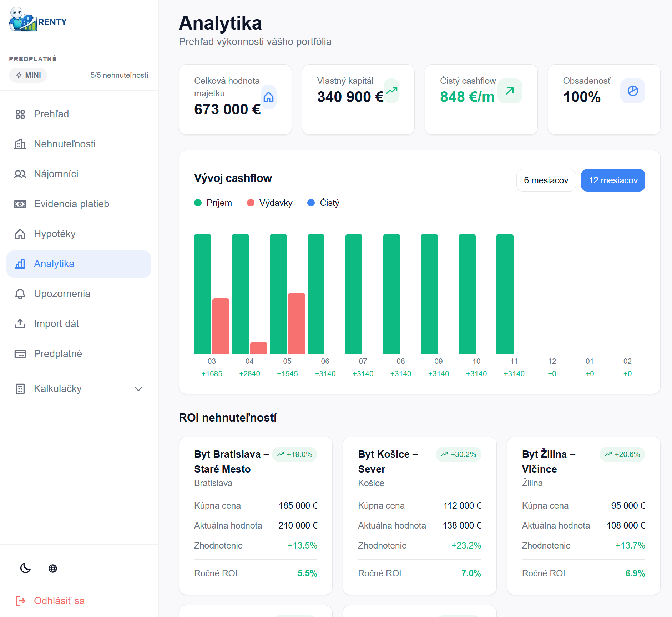Open the Hypotéky mortgage icon
This screenshot has height=617, width=672.
click(20, 234)
